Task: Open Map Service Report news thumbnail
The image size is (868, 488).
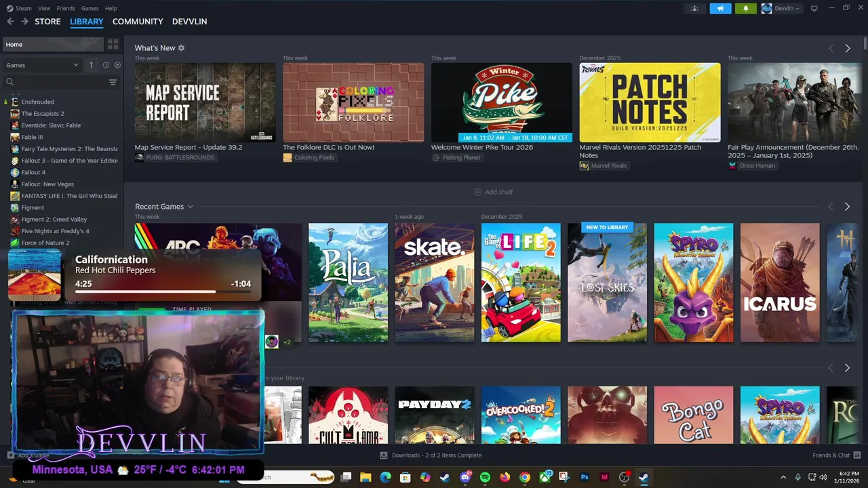Action: [205, 102]
